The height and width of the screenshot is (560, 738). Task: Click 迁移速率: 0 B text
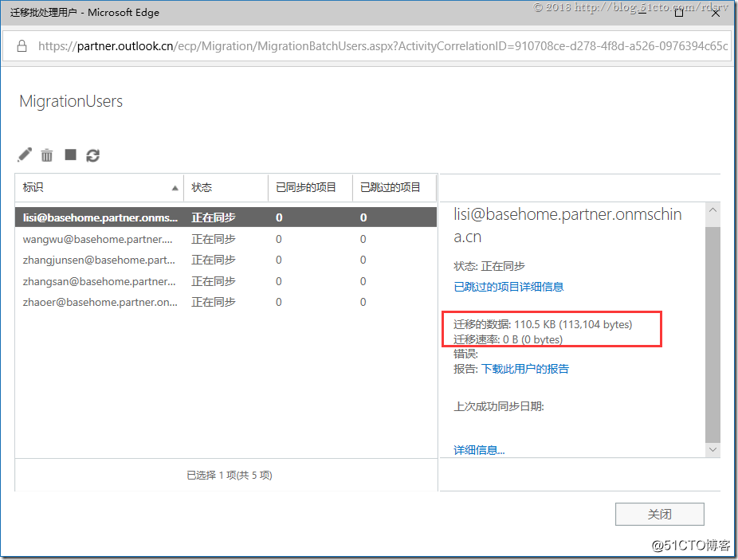[508, 339]
